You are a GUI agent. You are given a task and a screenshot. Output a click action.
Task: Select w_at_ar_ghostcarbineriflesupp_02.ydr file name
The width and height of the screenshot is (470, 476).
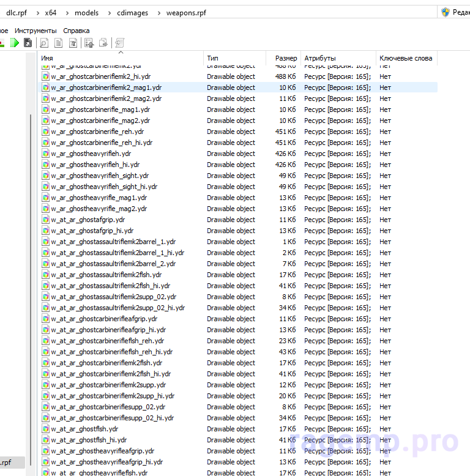[x=108, y=407]
